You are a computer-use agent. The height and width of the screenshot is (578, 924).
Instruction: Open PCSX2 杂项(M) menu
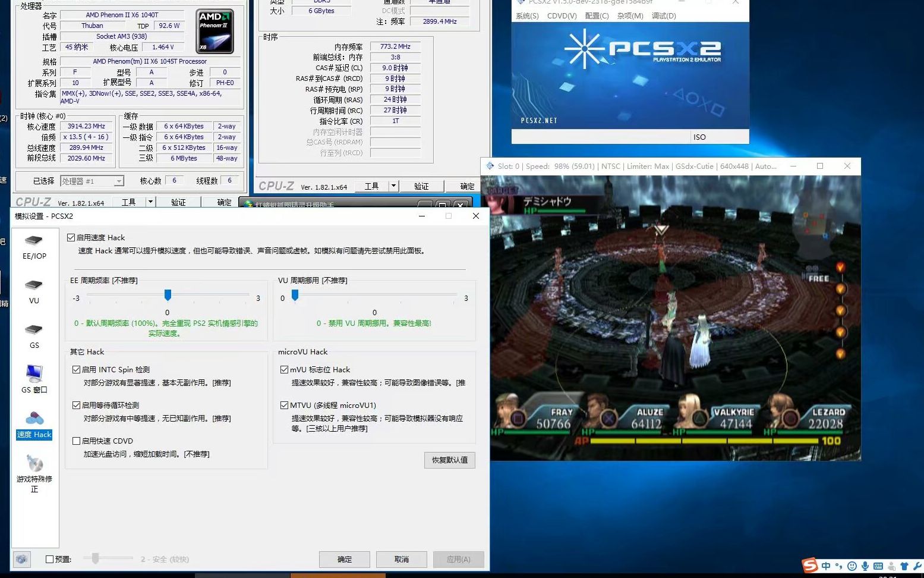[x=630, y=16]
